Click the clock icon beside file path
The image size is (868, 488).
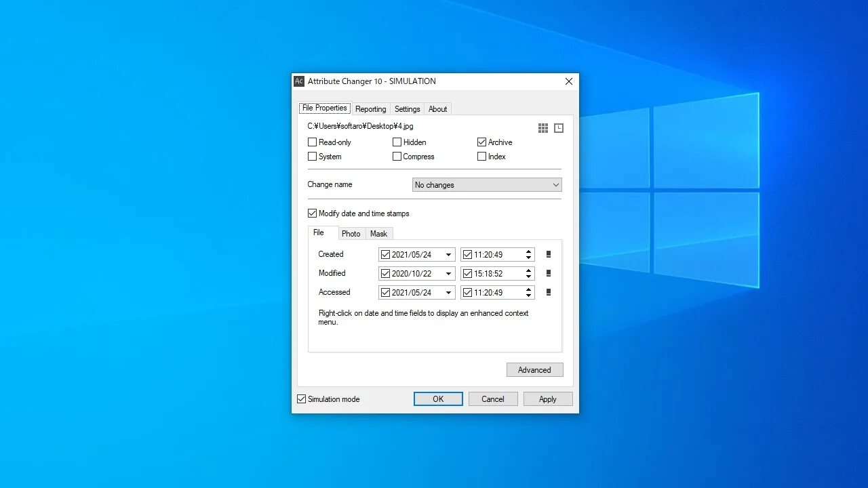(559, 128)
